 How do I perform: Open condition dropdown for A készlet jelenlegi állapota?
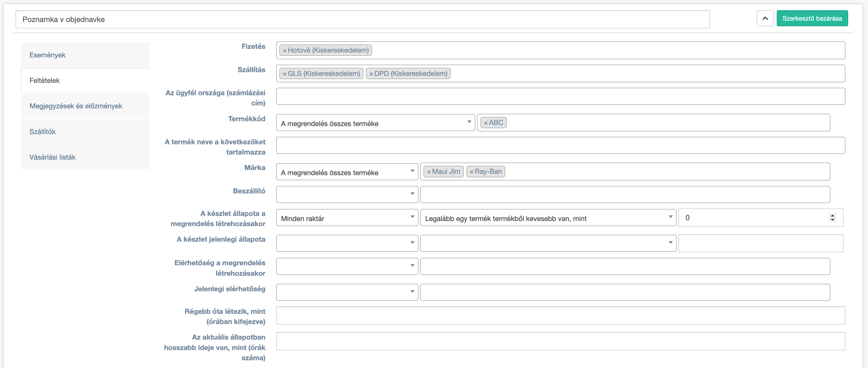(548, 243)
